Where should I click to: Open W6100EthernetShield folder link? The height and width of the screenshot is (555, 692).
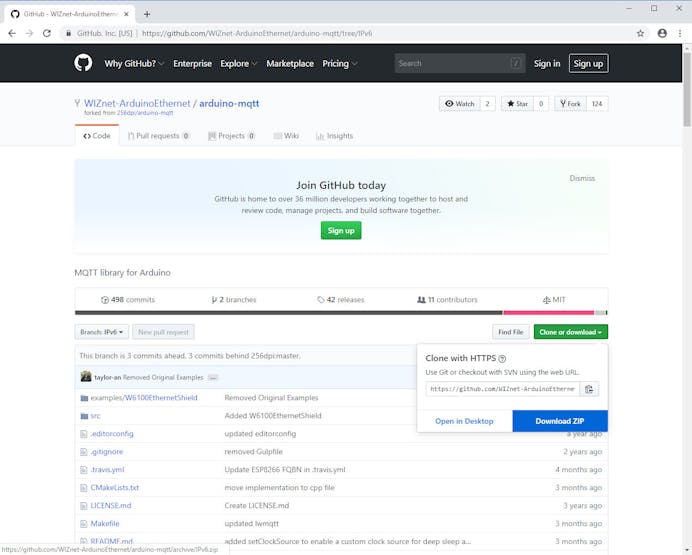(x=162, y=398)
